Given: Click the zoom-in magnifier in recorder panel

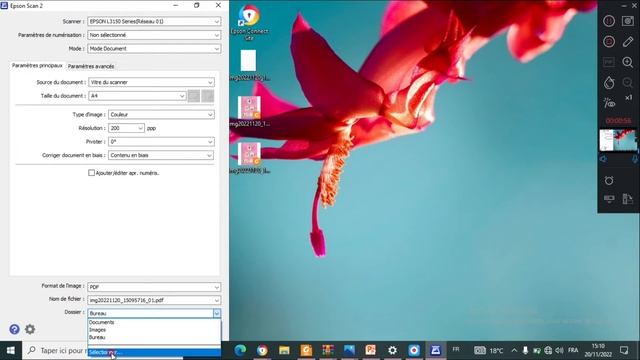Looking at the screenshot, I should 628,62.
